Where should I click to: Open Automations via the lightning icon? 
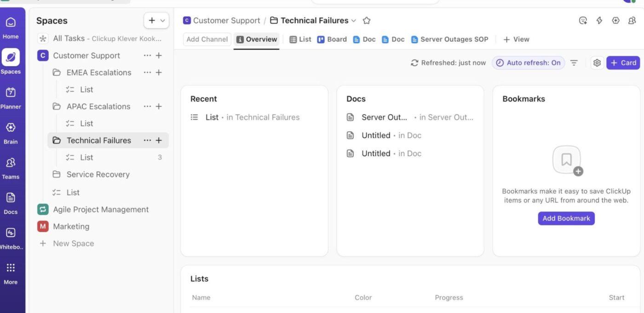pos(599,20)
